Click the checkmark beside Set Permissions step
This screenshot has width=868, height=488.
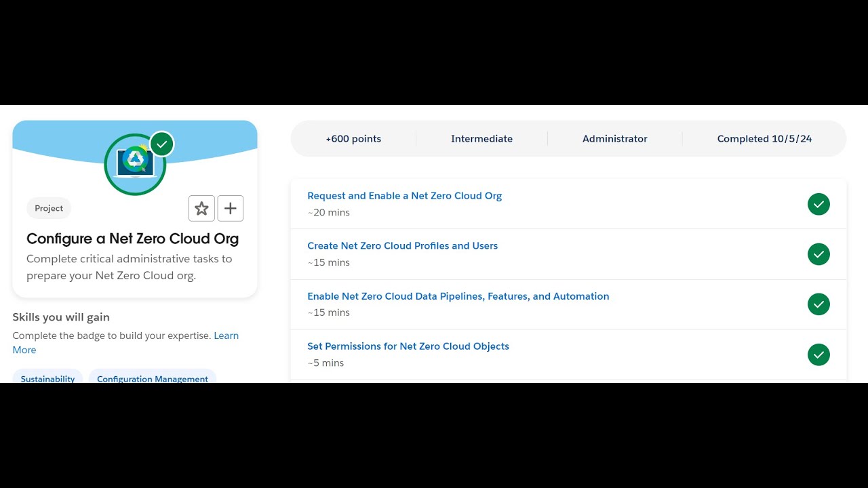tap(818, 354)
